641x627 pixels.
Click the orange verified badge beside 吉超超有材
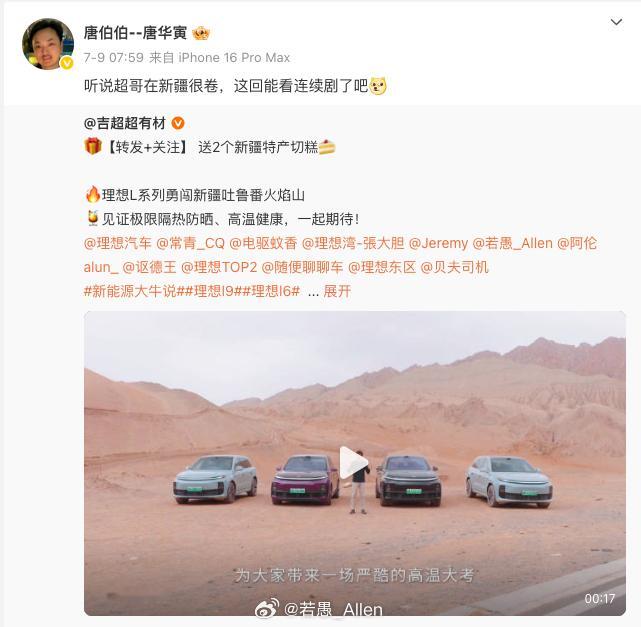[178, 123]
